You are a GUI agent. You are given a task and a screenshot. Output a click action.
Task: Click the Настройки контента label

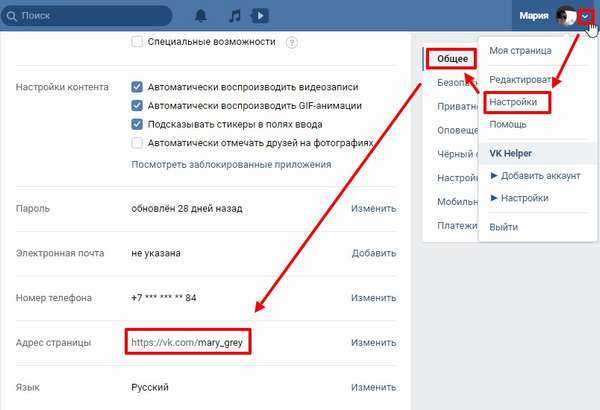[62, 87]
